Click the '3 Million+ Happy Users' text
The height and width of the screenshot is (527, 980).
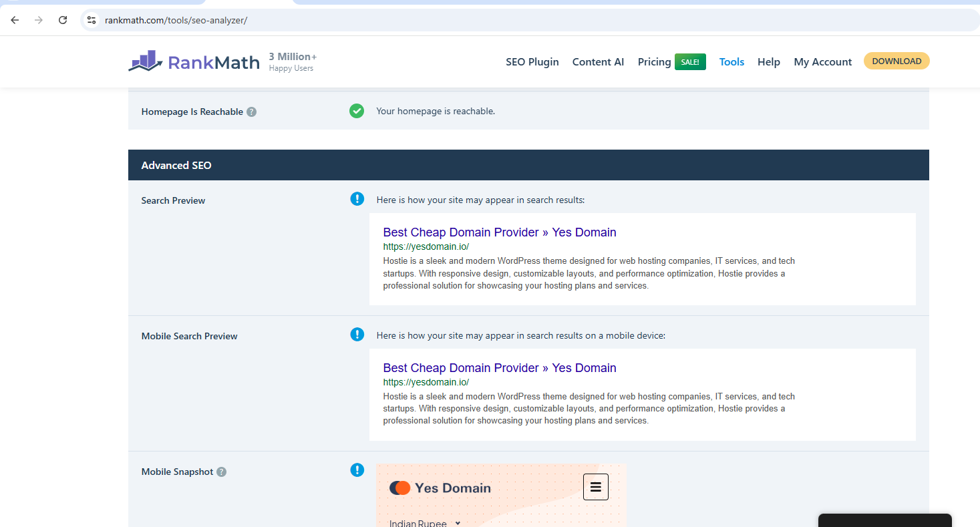click(x=293, y=61)
